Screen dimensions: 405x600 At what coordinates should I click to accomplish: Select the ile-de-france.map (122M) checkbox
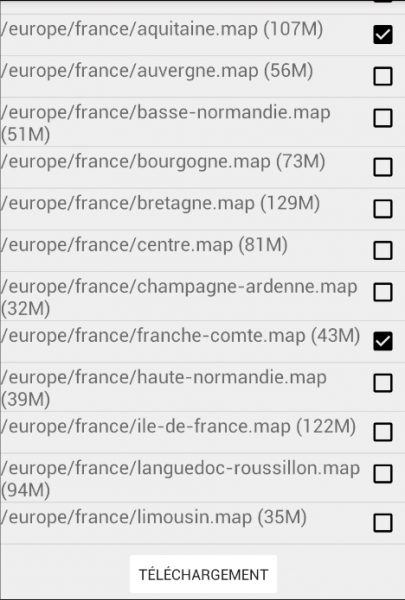coord(383,432)
